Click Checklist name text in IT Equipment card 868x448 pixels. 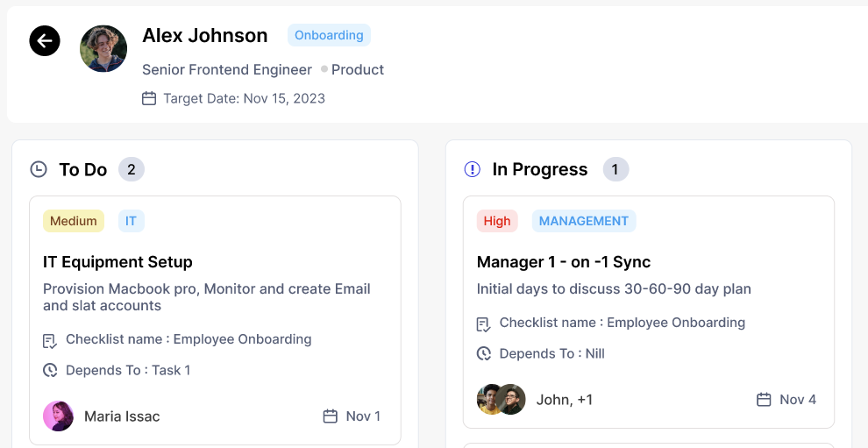click(189, 339)
